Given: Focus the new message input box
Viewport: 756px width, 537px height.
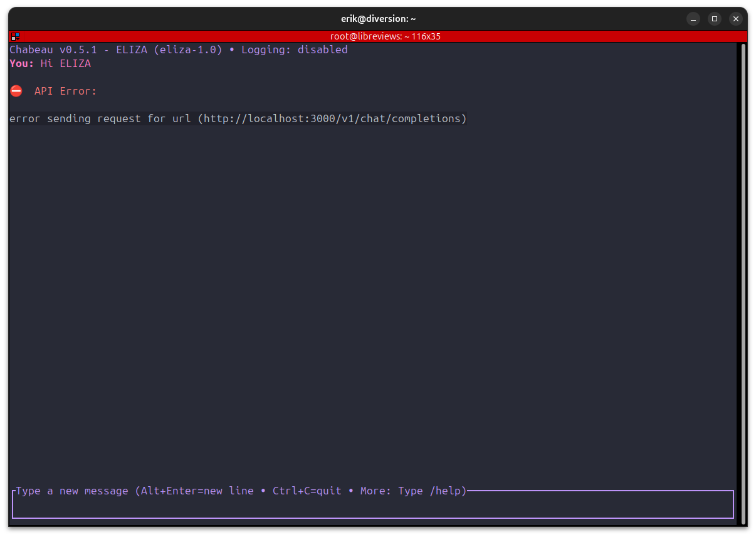Looking at the screenshot, I should pos(372,507).
